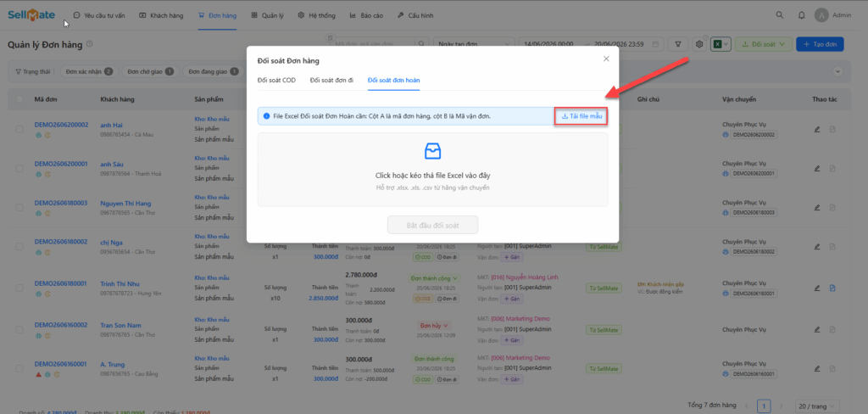Open Khách hàng menu
868x414 pixels.
point(161,15)
